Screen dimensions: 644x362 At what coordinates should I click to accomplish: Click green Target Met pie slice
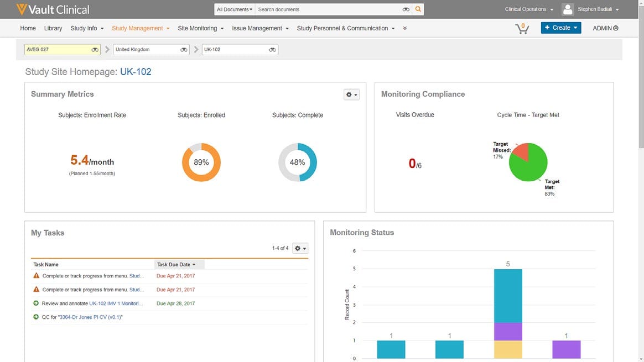click(531, 166)
